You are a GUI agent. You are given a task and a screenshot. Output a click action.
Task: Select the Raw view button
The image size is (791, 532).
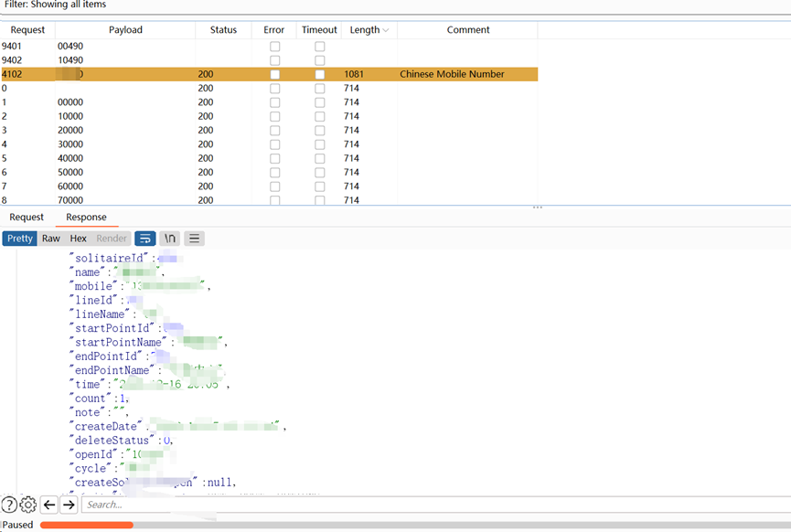[x=51, y=239]
